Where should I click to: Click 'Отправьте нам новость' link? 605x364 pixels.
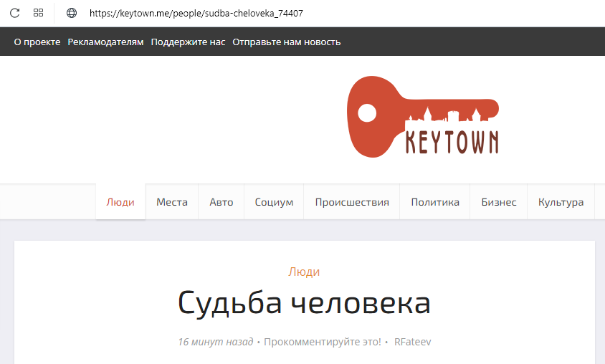click(286, 42)
